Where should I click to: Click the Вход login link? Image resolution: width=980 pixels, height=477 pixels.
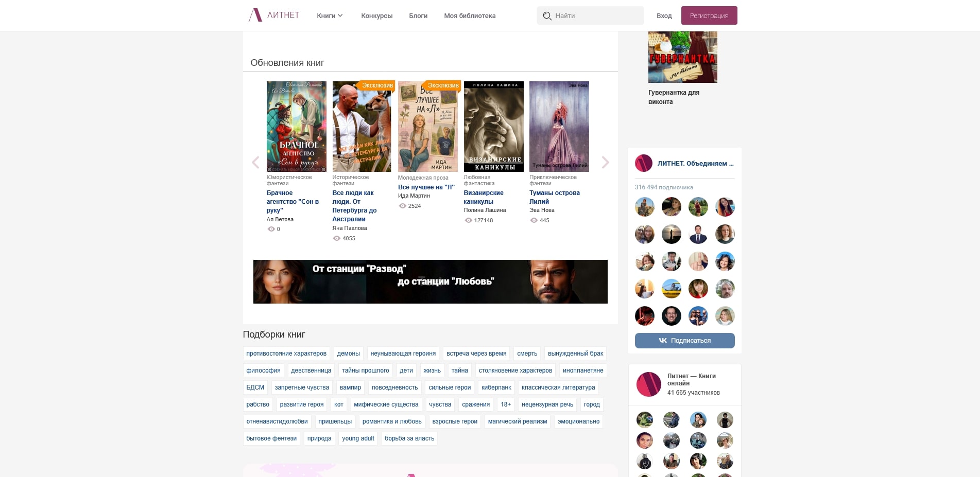click(x=664, y=16)
